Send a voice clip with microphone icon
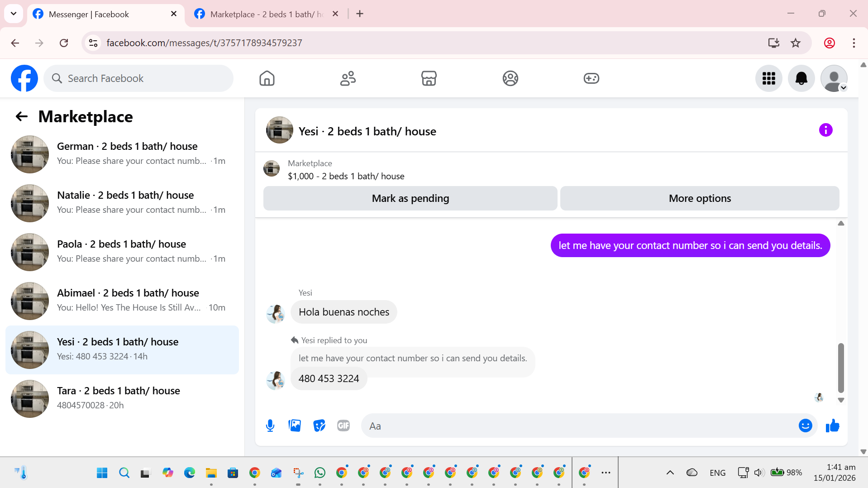 (270, 426)
